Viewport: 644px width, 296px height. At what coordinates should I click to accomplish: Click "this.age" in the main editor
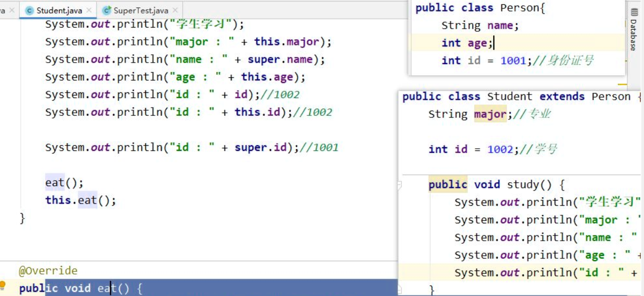pyautogui.click(x=267, y=77)
